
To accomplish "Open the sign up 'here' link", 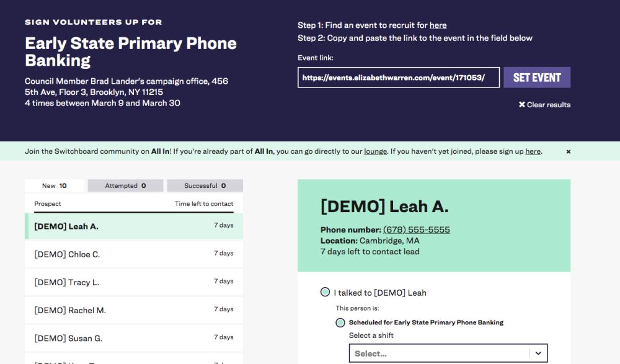I will (x=533, y=151).
